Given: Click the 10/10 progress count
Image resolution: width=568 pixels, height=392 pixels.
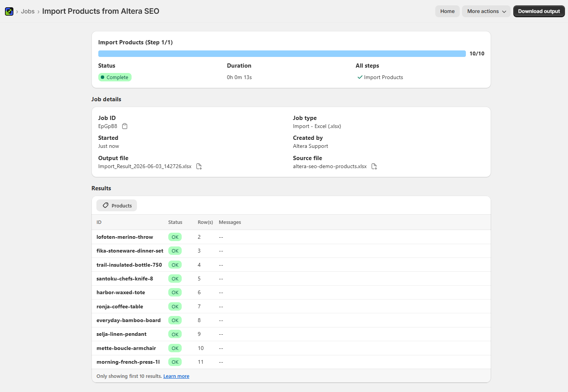Looking at the screenshot, I should click(x=477, y=54).
